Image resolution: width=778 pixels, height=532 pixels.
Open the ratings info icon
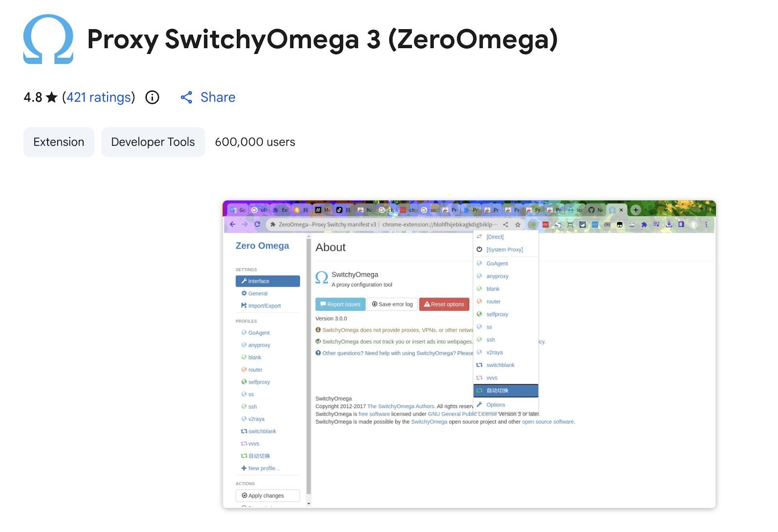tap(152, 98)
